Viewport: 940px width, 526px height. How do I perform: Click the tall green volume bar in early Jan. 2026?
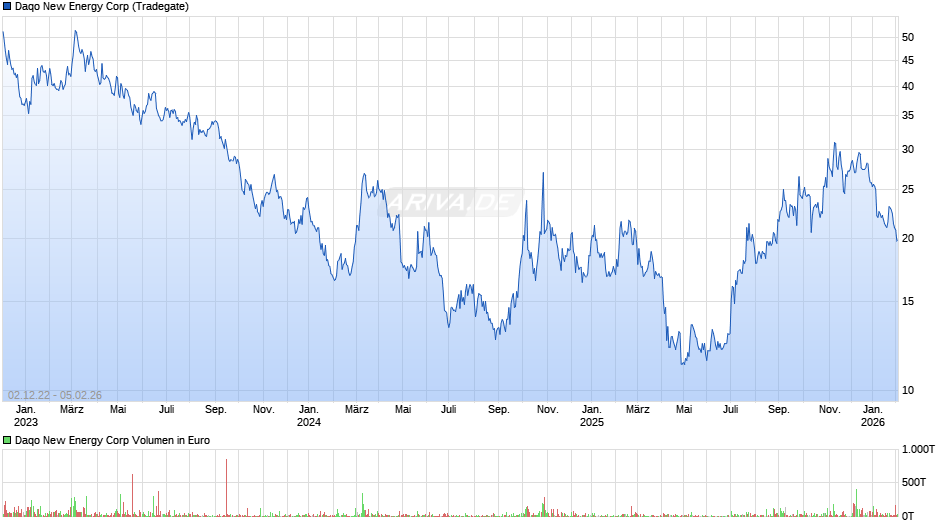(856, 503)
